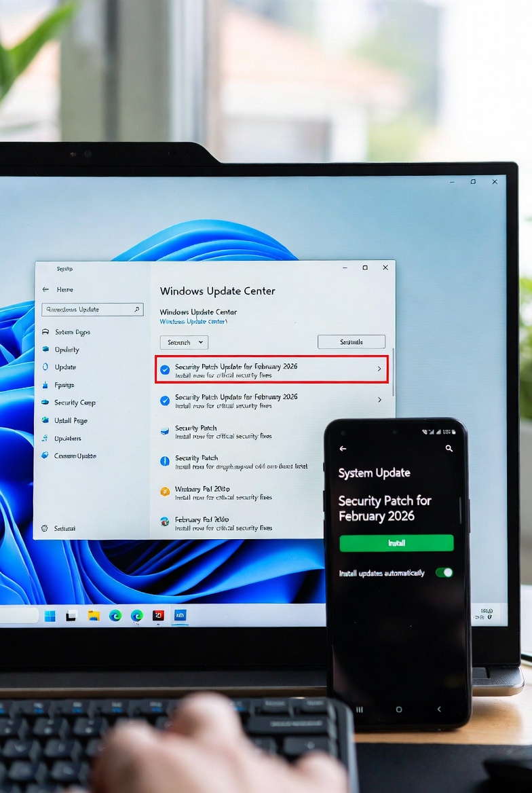Image resolution: width=532 pixels, height=793 pixels.
Task: Click the car icon next to System Dypes
Action: pyautogui.click(x=45, y=332)
